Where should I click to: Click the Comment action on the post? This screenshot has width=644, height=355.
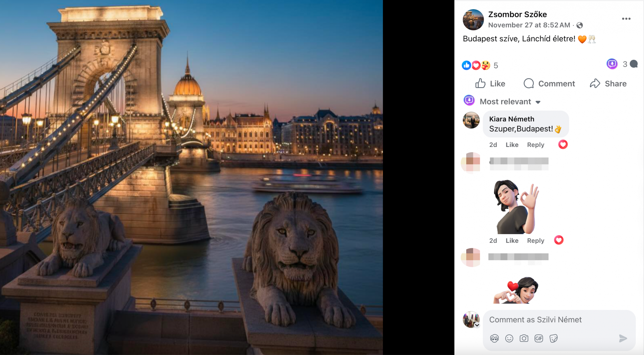(549, 84)
